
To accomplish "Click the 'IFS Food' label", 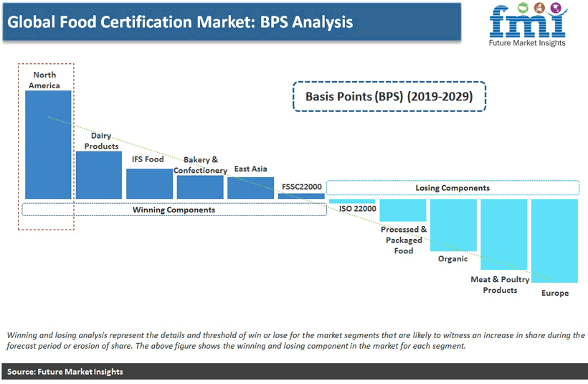I will tap(148, 159).
